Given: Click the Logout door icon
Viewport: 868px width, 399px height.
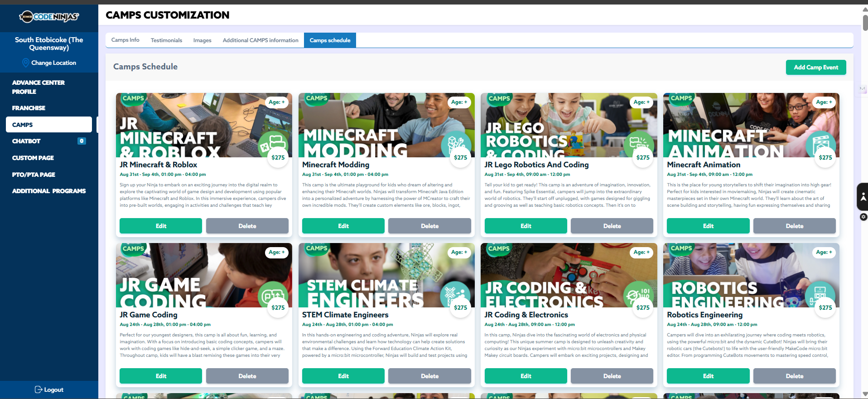Looking at the screenshot, I should [x=39, y=389].
